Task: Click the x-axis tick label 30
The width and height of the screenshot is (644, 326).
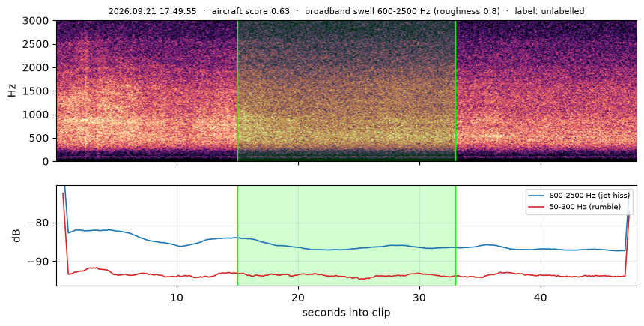Action: point(419,297)
